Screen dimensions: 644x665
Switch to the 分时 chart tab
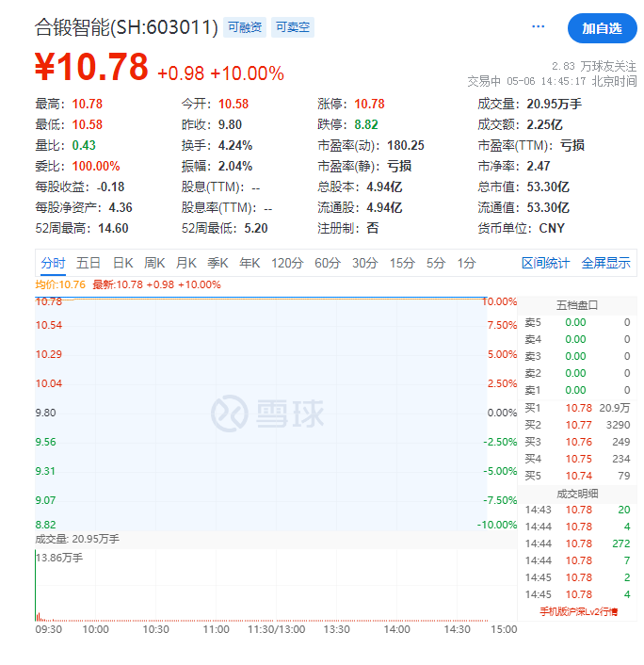coord(53,263)
